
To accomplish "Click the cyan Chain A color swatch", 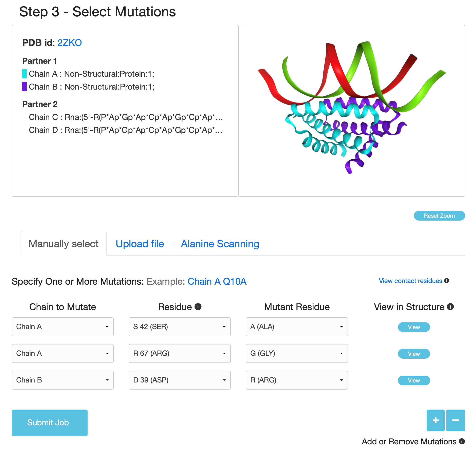I will pyautogui.click(x=24, y=74).
